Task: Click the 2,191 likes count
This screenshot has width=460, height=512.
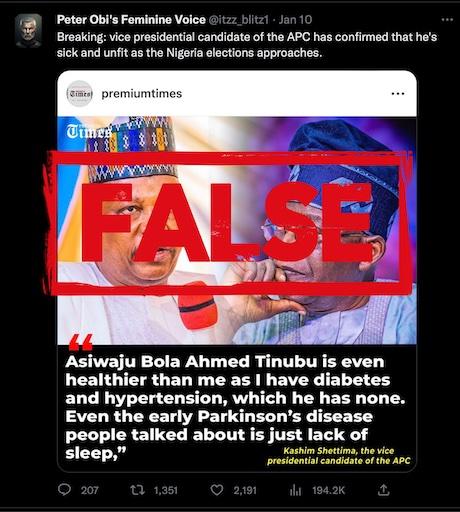Action: [x=245, y=490]
